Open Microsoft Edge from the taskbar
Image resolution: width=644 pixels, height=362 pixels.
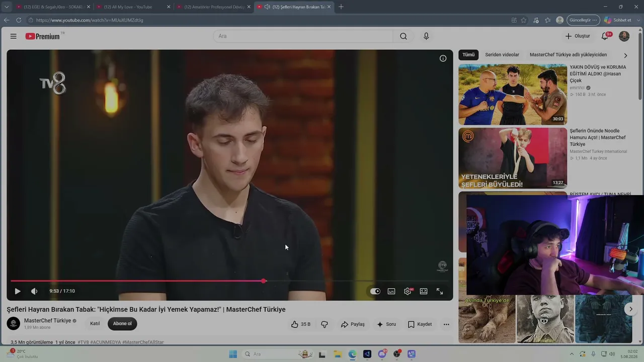(352, 354)
